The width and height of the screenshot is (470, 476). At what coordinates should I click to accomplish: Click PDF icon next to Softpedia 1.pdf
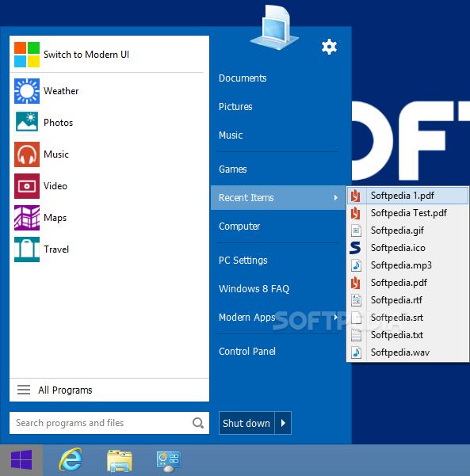coord(356,196)
